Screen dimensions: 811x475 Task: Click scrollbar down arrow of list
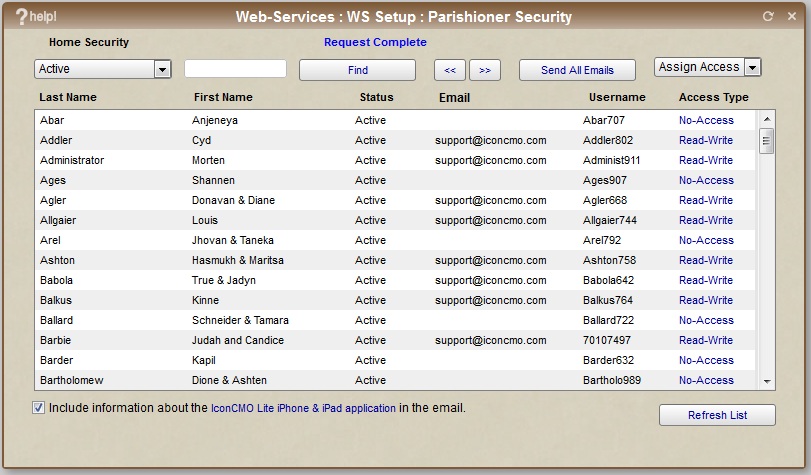[767, 381]
